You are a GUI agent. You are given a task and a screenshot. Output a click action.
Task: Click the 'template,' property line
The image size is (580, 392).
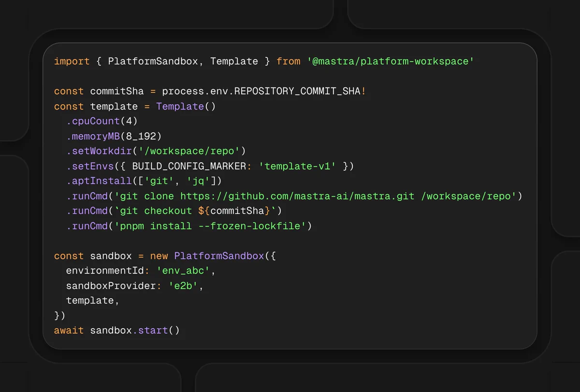click(92, 301)
